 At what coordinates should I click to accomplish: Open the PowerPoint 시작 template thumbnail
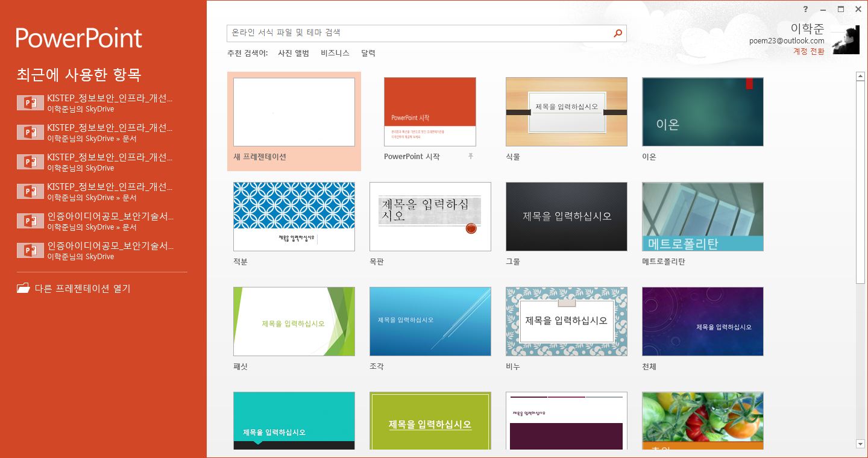pos(430,111)
